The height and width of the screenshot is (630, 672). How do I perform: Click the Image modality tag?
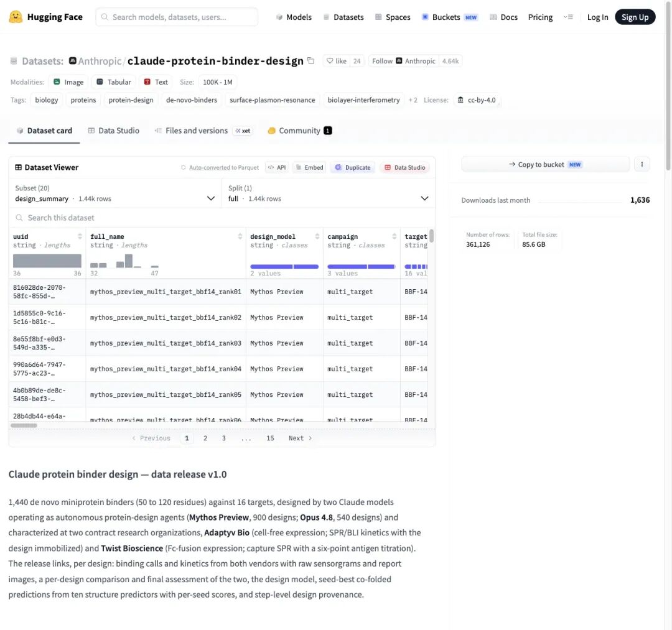click(x=68, y=82)
